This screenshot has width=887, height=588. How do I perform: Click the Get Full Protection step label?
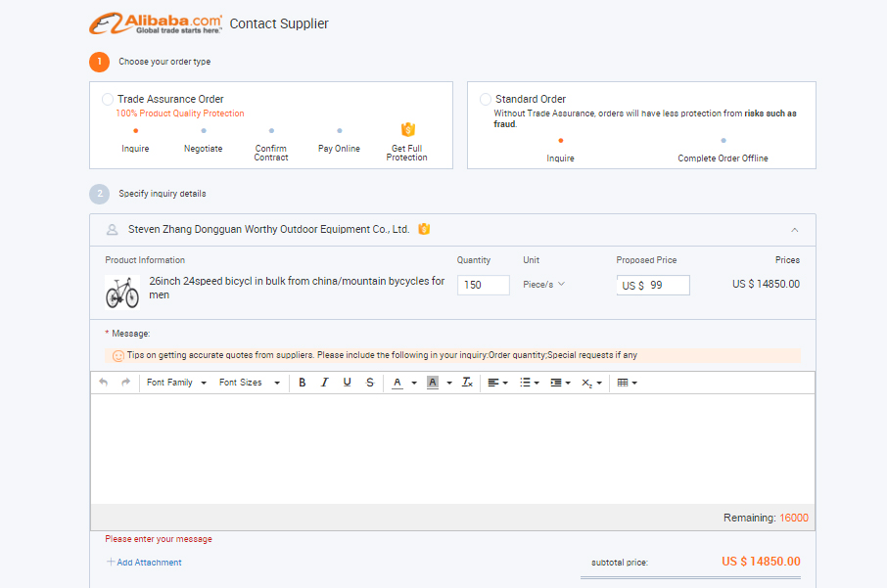(406, 153)
